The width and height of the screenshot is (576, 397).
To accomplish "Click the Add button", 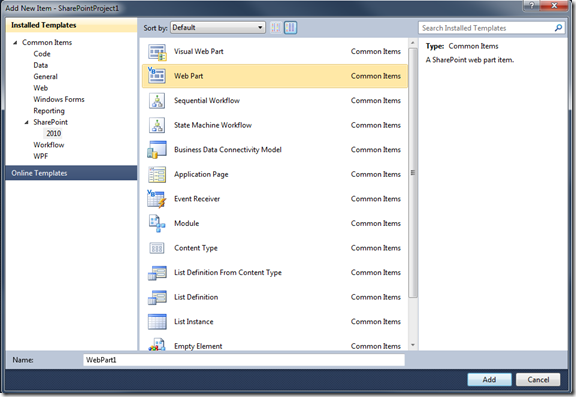I will point(489,380).
